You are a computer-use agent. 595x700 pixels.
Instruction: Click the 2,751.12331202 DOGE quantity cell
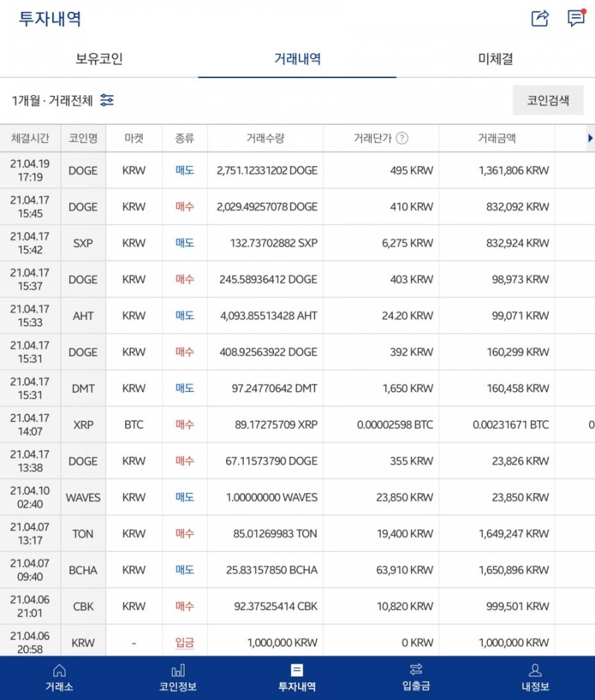pos(265,170)
